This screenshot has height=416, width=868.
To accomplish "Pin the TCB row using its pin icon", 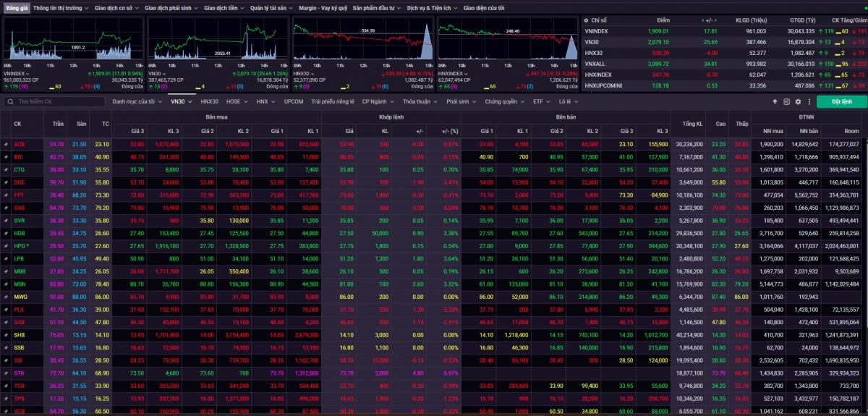I will pos(6,385).
